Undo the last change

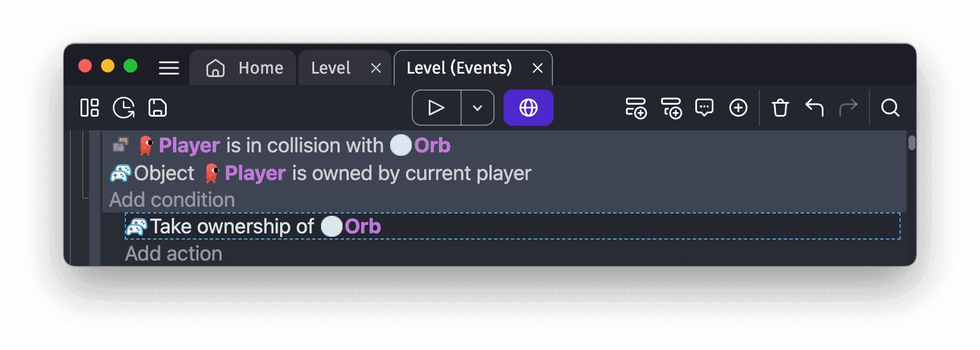(814, 108)
